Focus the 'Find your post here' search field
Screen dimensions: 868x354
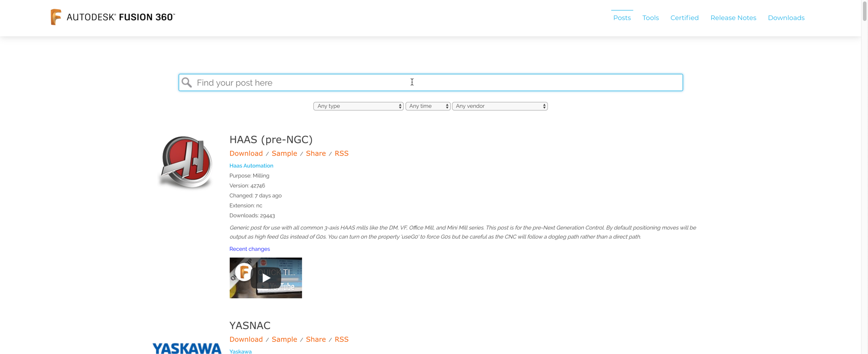(431, 82)
